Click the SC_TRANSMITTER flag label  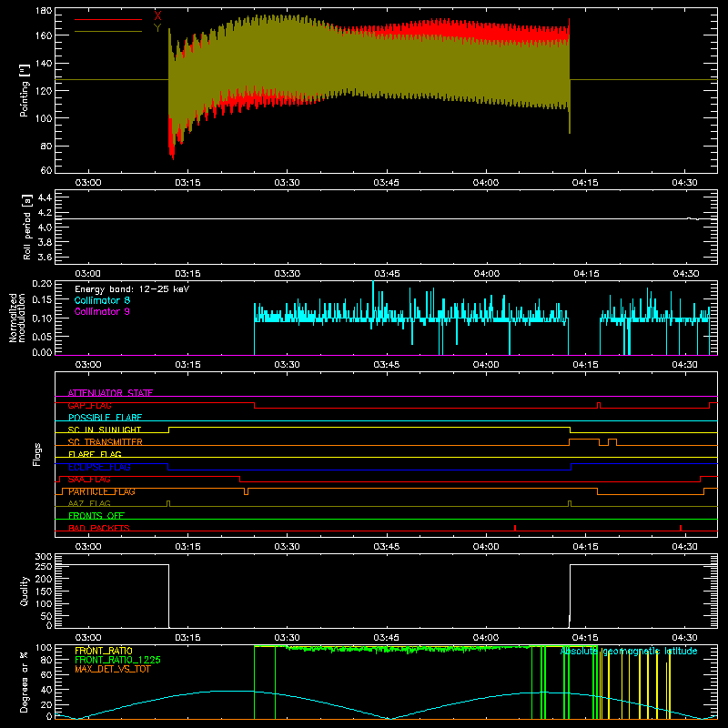point(106,442)
